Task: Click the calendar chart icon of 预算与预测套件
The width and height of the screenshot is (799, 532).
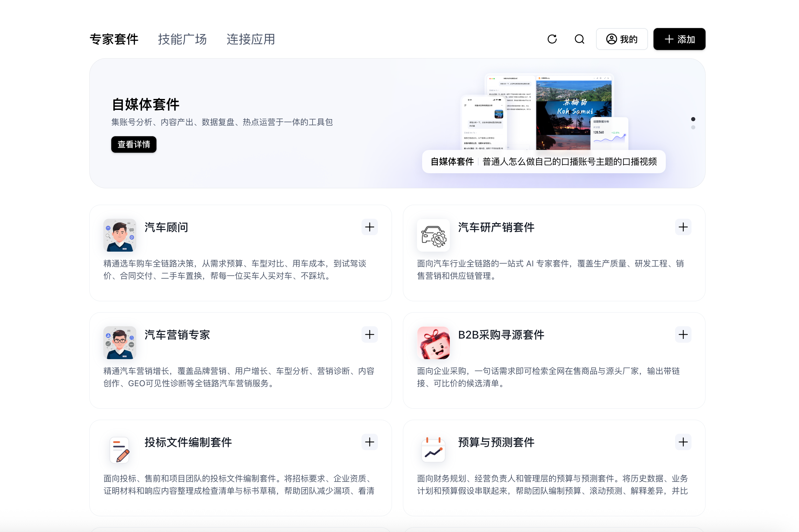Action: 433,450
